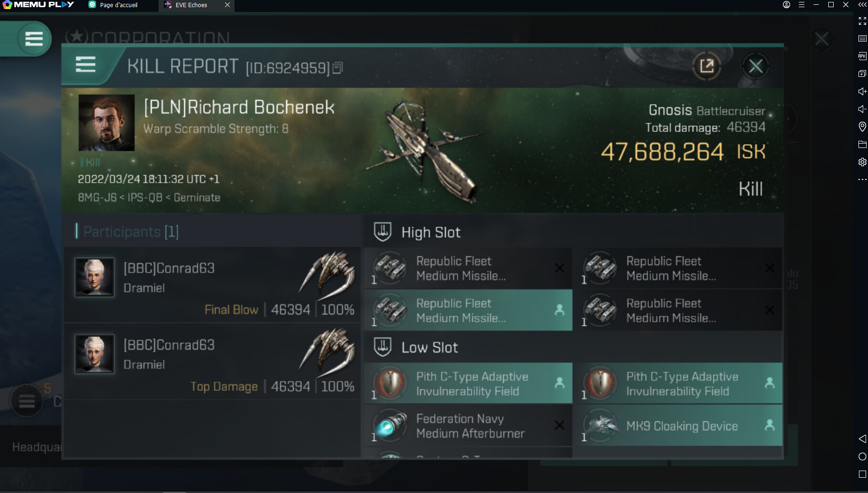868x493 pixels.
Task: Copy the kill report ID
Action: [337, 68]
